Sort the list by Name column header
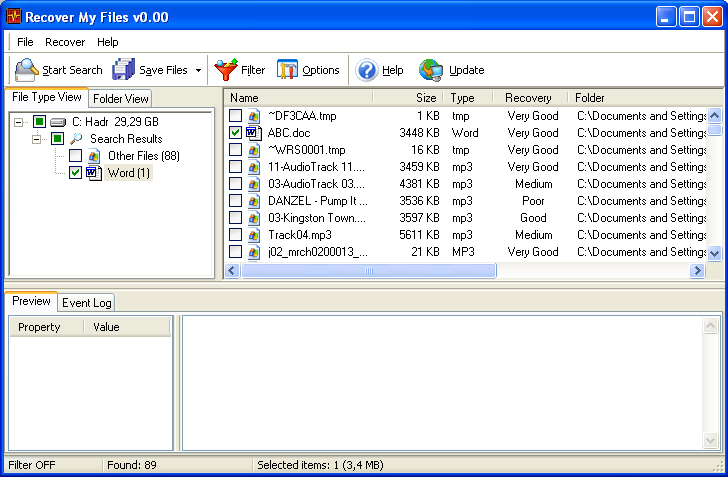The height and width of the screenshot is (477, 728). pyautogui.click(x=299, y=98)
